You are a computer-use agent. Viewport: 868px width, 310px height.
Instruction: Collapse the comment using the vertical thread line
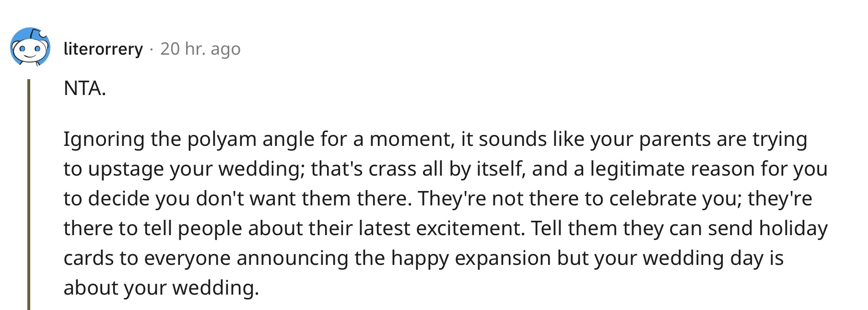click(29, 194)
